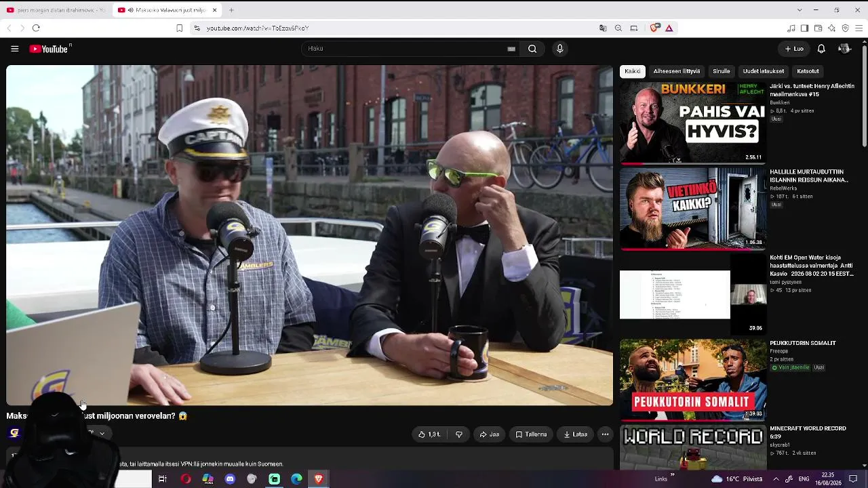Open the picture-in-picture cast icon in address bar
The height and width of the screenshot is (488, 868).
tap(634, 28)
